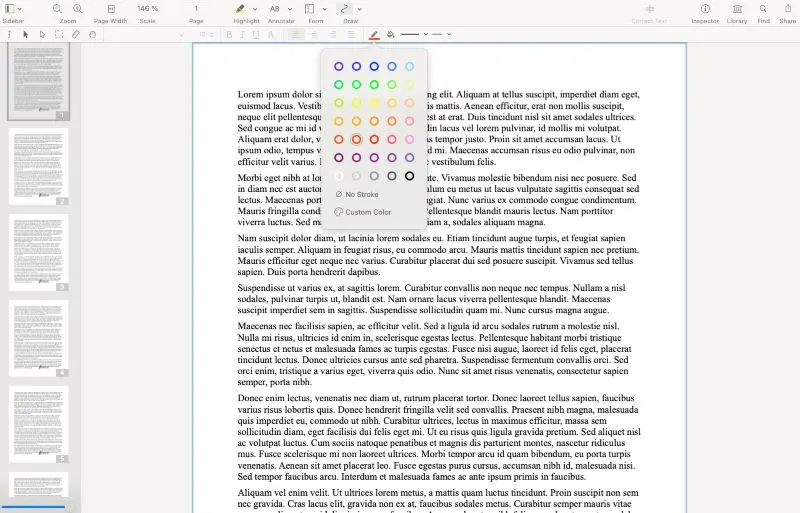
Task: Set center text alignment
Action: pyautogui.click(x=314, y=34)
